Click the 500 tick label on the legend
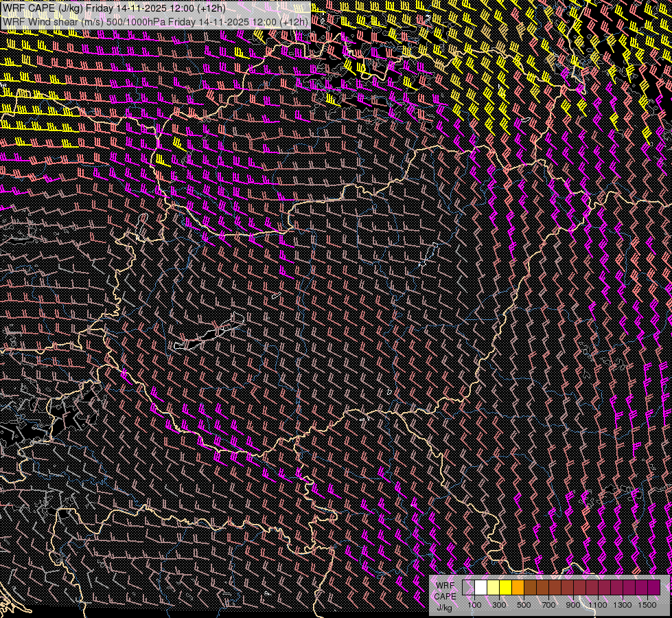672x618 pixels. point(524,605)
